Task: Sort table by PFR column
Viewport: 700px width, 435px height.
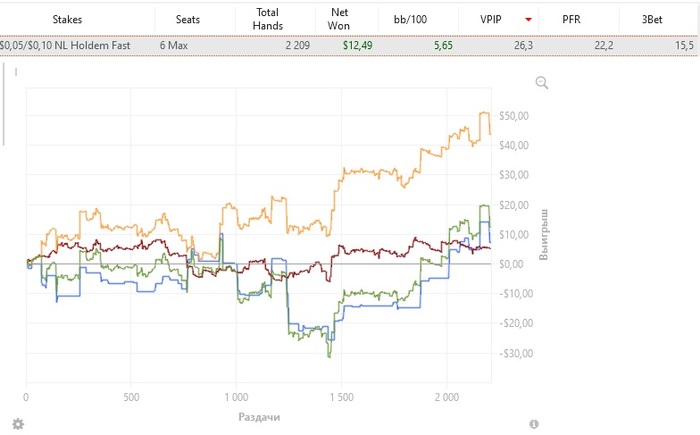Action: (571, 19)
